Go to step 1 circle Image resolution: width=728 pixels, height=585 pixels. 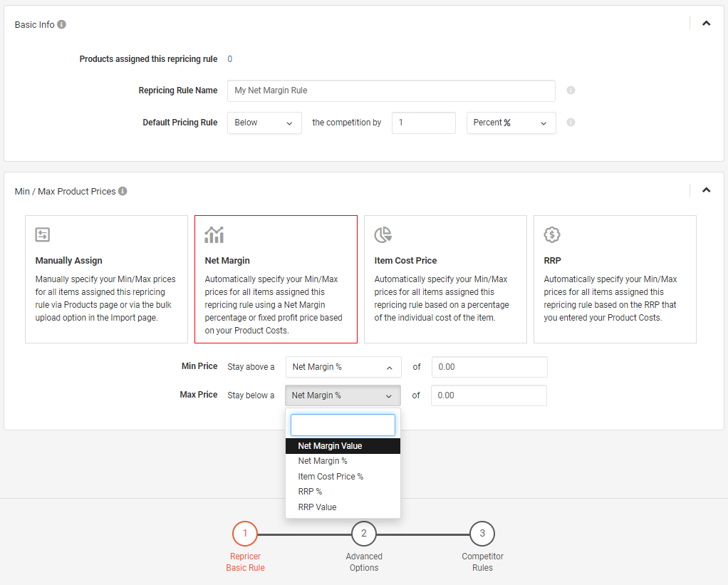coord(245,534)
